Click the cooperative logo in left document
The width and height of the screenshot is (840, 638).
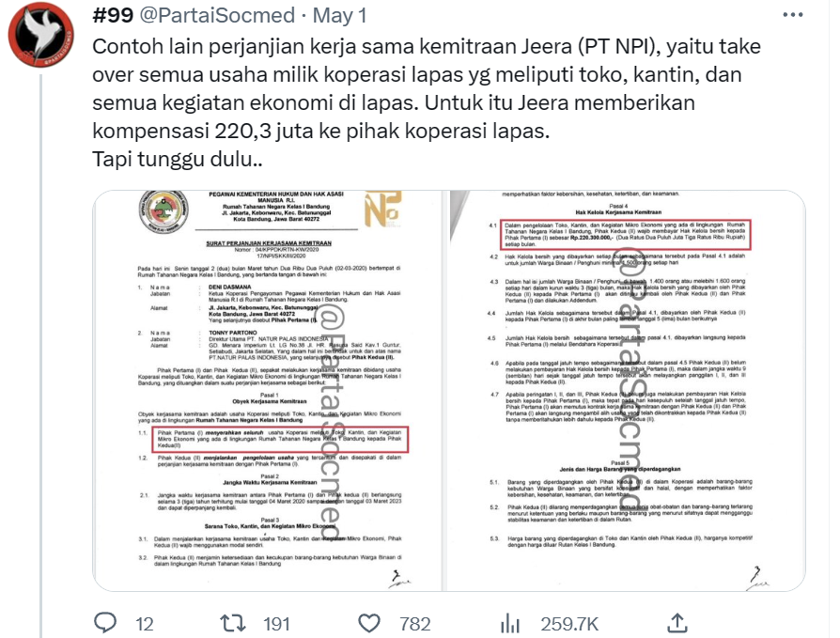pyautogui.click(x=163, y=210)
